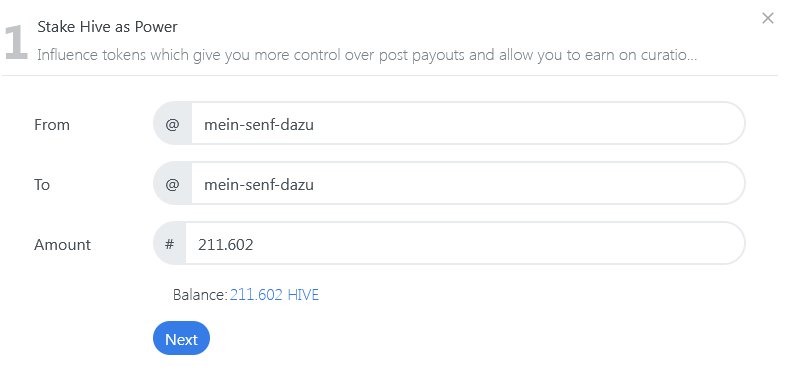Click the mein-senf-dazu text in From field
The height and width of the screenshot is (386, 785).
tap(259, 124)
